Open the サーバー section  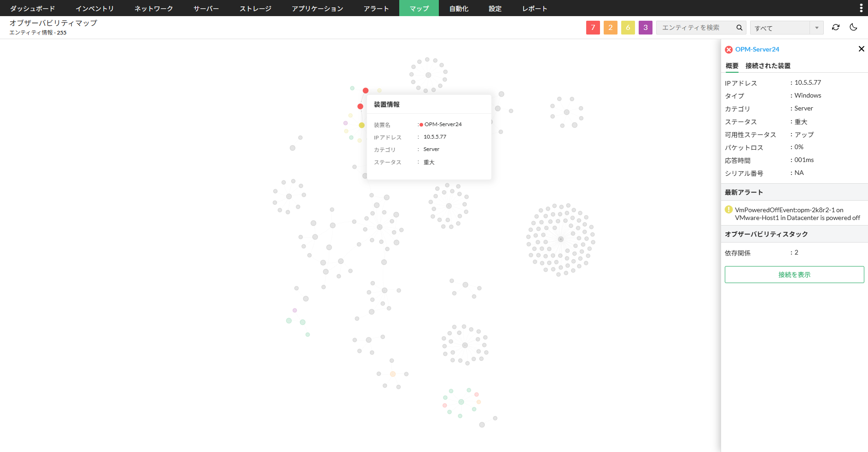(206, 8)
